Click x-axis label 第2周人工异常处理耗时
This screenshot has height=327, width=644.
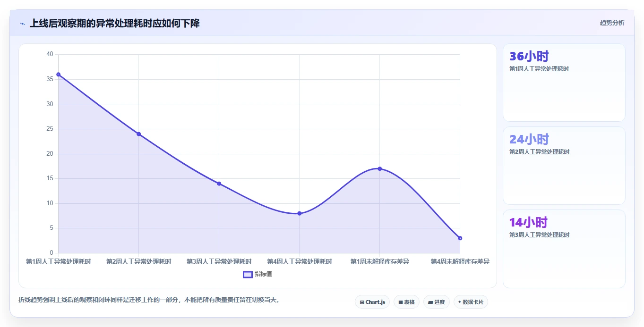[138, 261]
